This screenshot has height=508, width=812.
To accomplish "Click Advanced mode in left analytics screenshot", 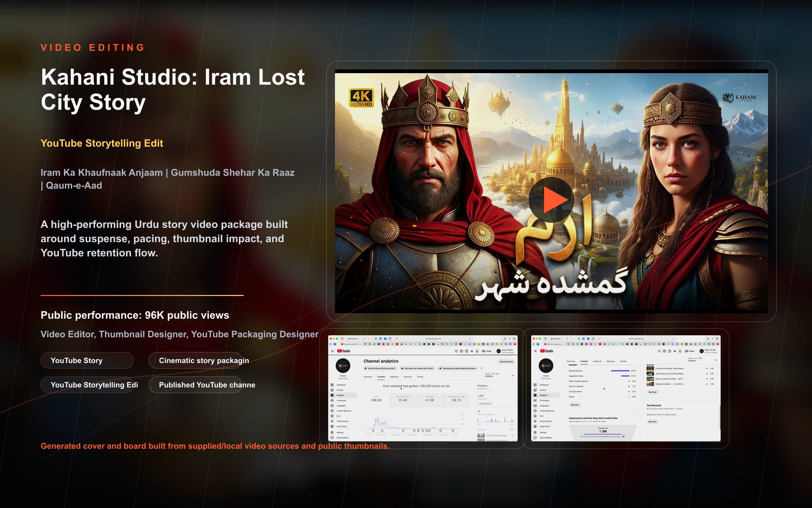I will point(506,362).
